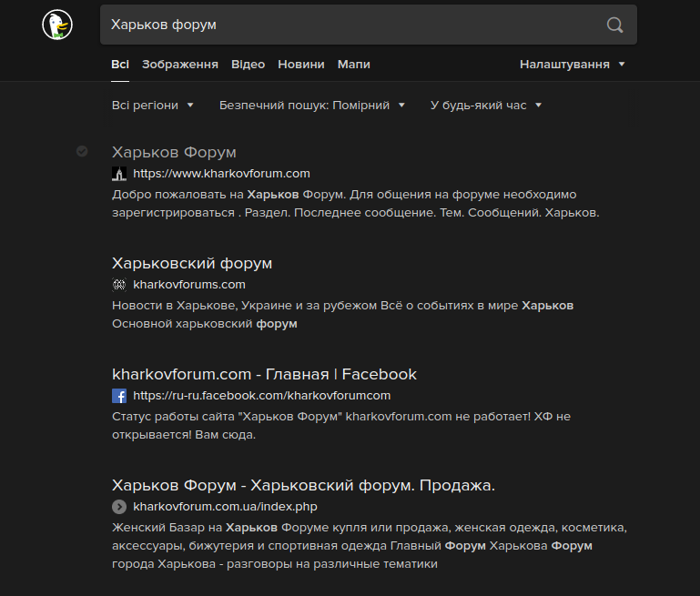700x596 pixels.
Task: Expand the У будь-який час time filter
Action: tap(486, 106)
